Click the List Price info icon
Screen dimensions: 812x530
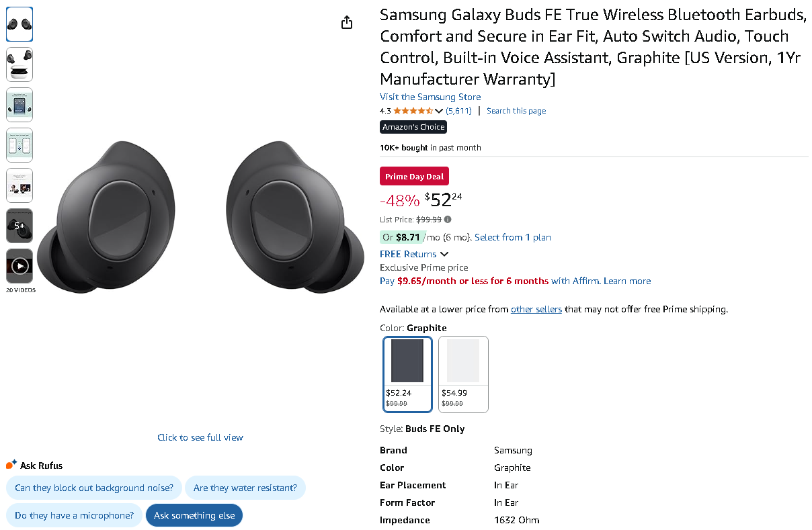[x=448, y=219]
